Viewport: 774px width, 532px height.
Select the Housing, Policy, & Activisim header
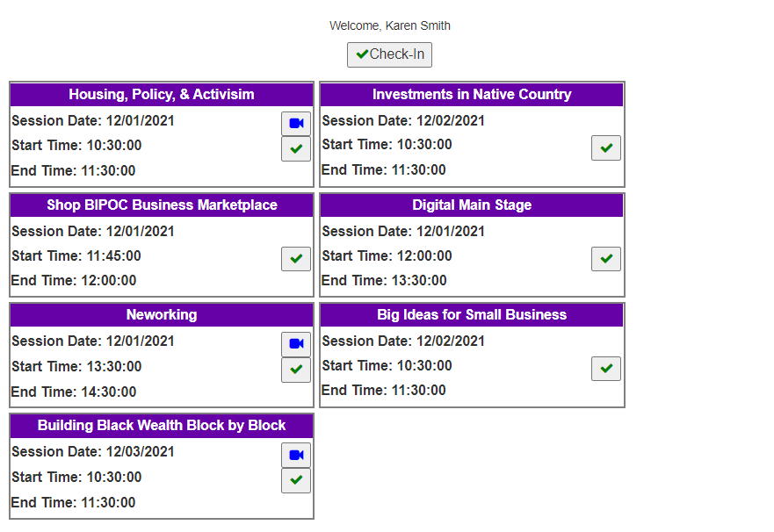[x=162, y=95]
